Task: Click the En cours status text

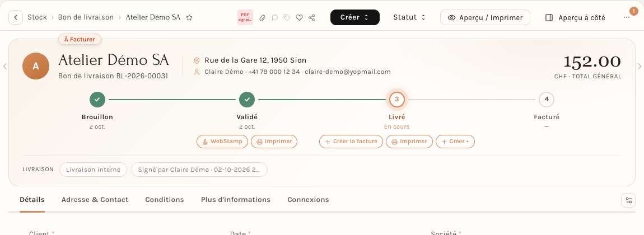Action: (x=396, y=126)
